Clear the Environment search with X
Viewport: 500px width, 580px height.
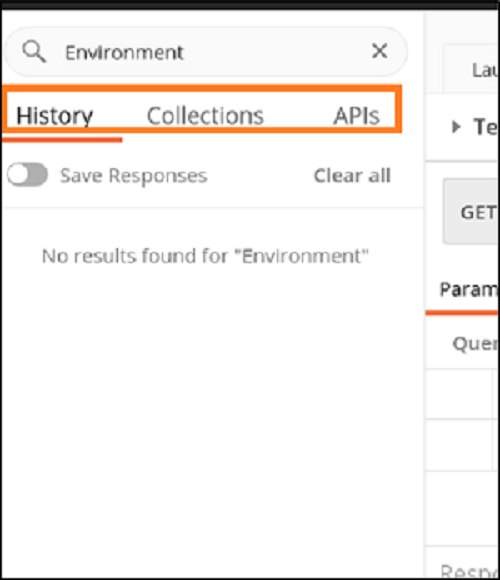click(379, 51)
